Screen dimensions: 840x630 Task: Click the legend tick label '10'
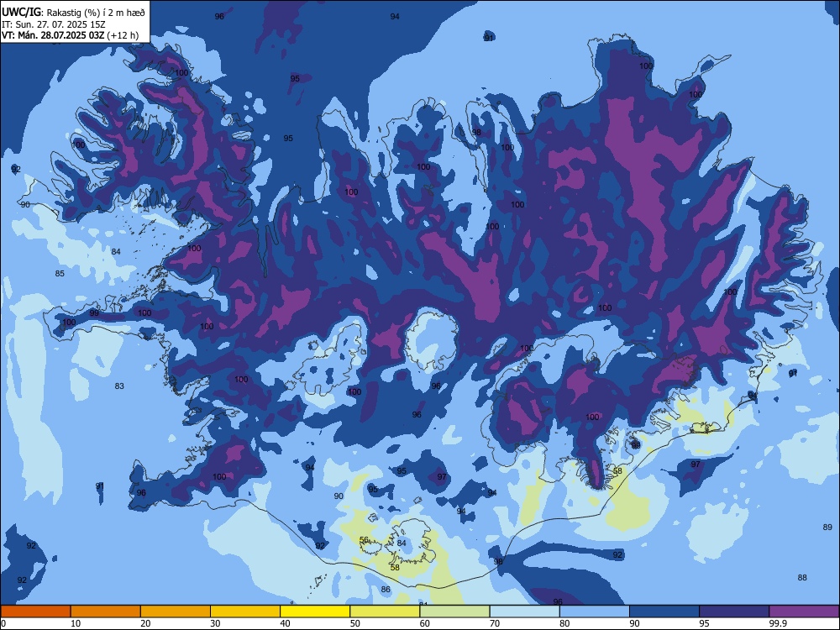76,623
